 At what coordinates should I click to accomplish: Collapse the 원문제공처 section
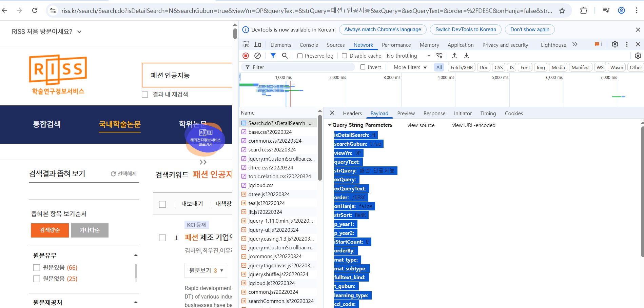click(x=136, y=302)
